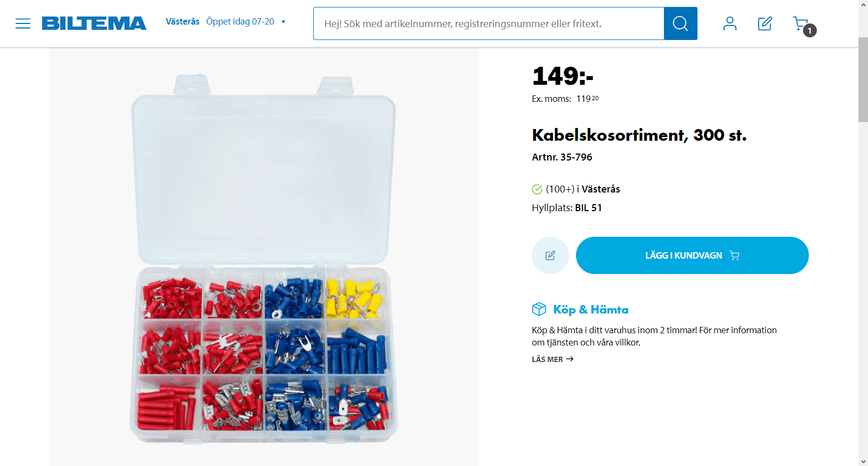Open the hamburger main menu
Viewport: 868px width, 466px height.
coord(23,23)
